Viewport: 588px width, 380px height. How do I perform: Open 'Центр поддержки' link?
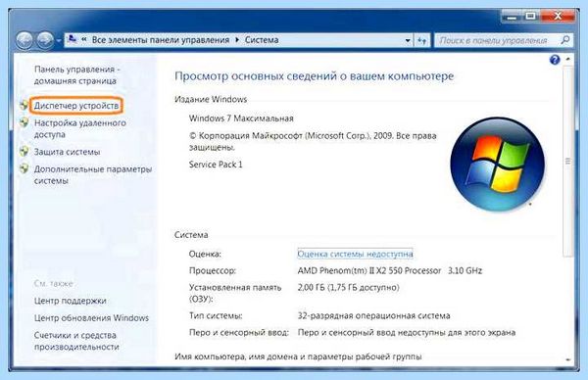(71, 301)
